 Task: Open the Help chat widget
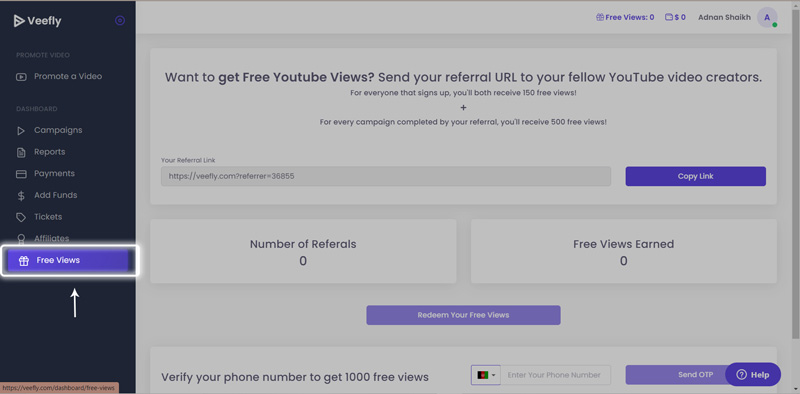(x=753, y=375)
